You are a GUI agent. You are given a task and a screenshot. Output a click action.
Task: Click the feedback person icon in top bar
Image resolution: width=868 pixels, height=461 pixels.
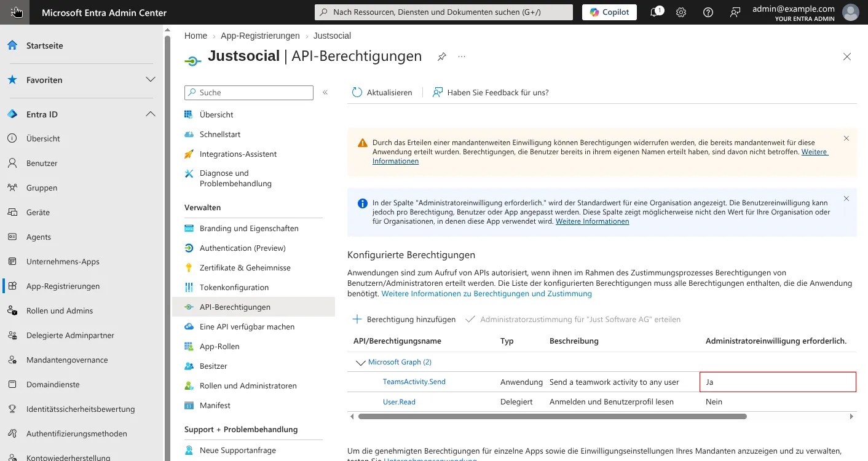click(x=735, y=12)
